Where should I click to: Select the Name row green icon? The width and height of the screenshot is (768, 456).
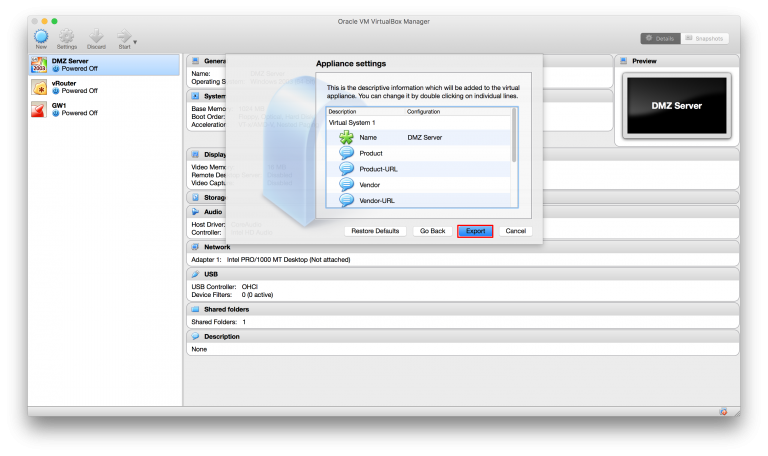pyautogui.click(x=346, y=138)
